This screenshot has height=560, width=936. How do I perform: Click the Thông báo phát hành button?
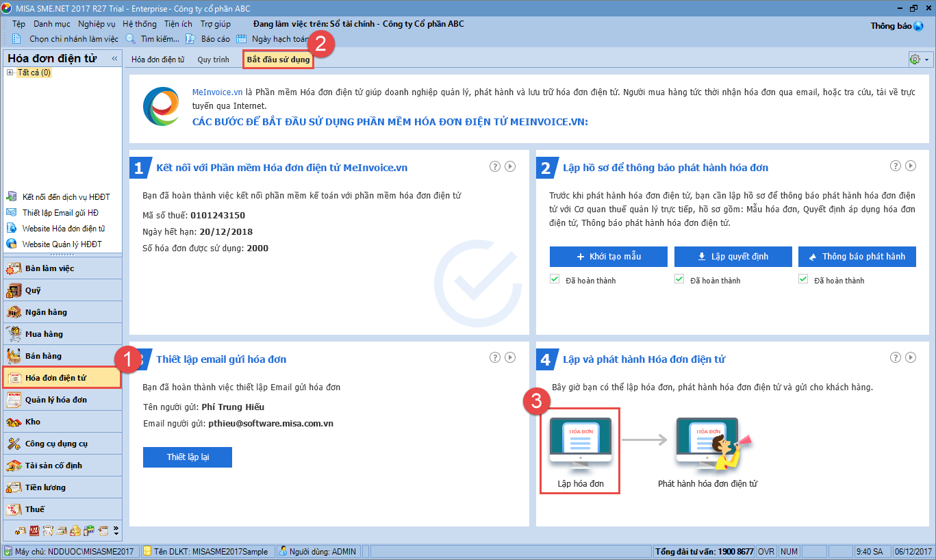[x=857, y=257]
